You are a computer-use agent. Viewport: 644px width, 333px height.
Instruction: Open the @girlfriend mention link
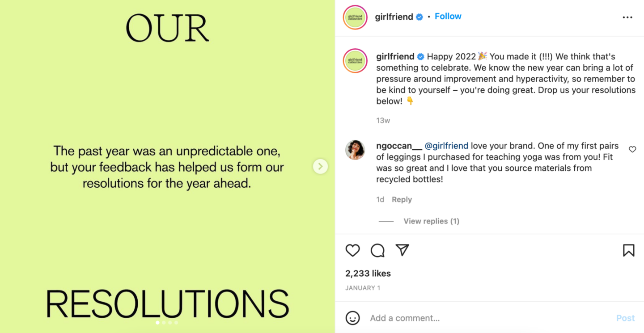446,146
